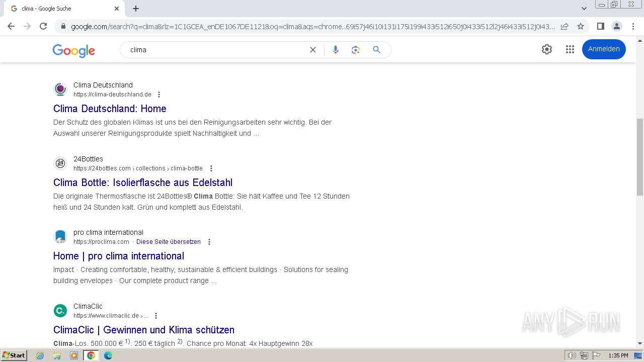This screenshot has width=644, height=362.
Task: Select the clima - Google Suche tab
Action: [x=64, y=9]
